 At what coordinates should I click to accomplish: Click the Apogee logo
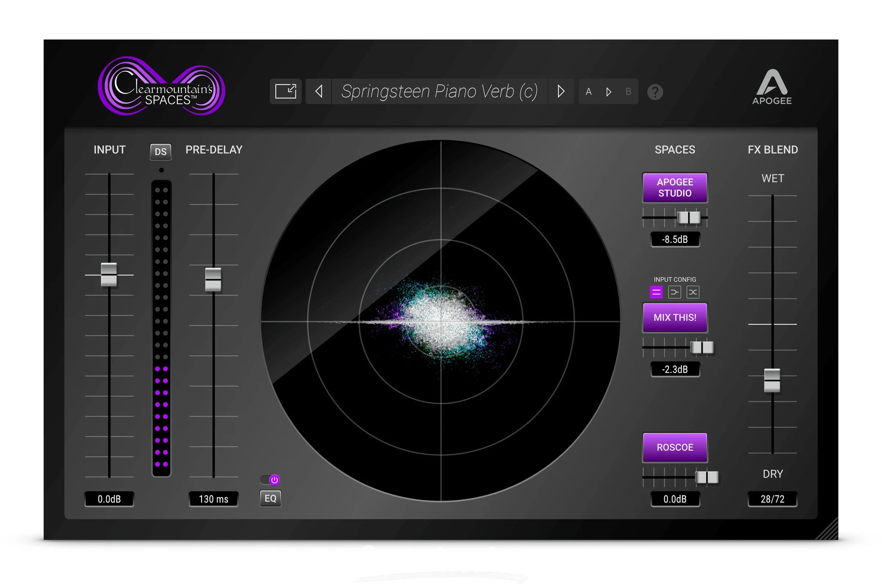[x=772, y=87]
